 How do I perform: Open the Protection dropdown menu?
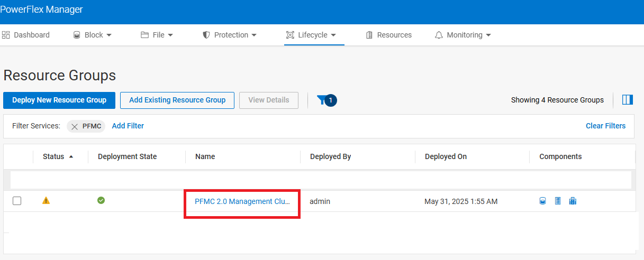[230, 35]
